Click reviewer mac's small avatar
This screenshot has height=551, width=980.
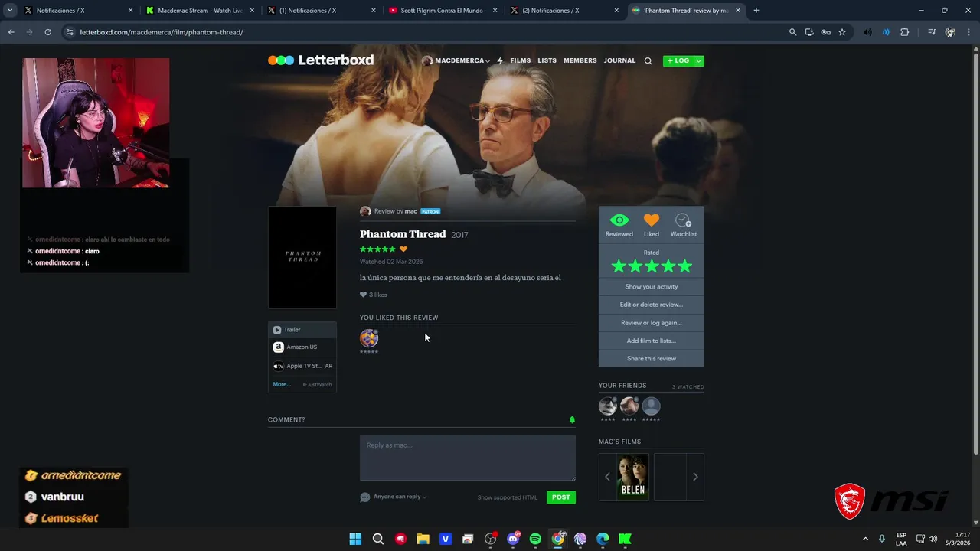tap(365, 211)
